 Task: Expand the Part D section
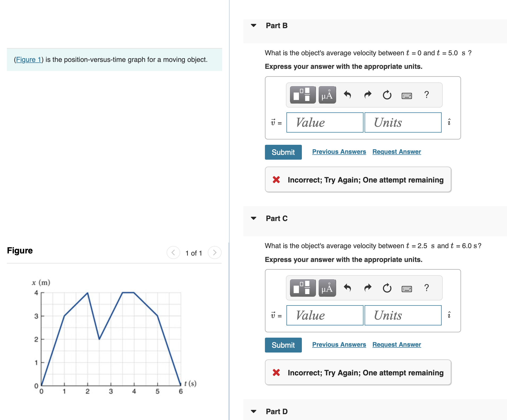tap(254, 411)
